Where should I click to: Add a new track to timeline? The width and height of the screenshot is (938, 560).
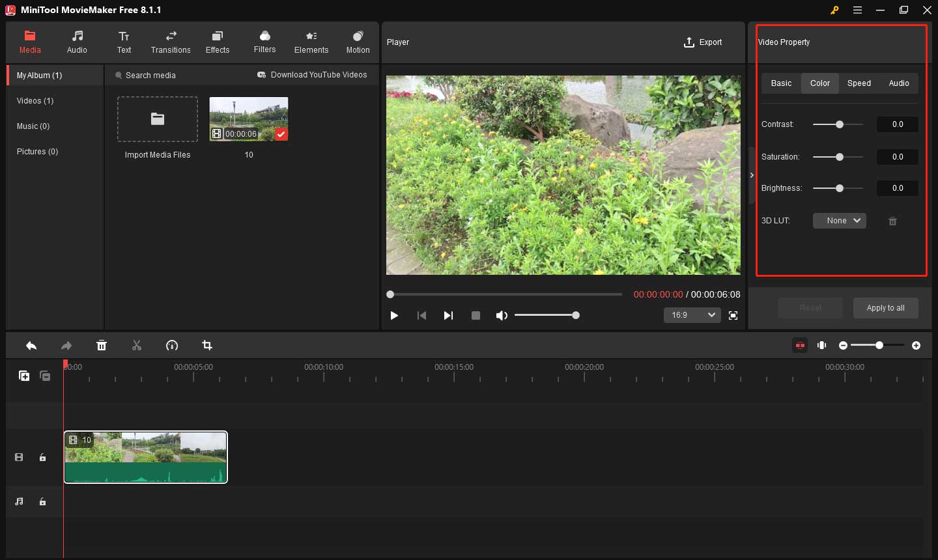[24, 376]
